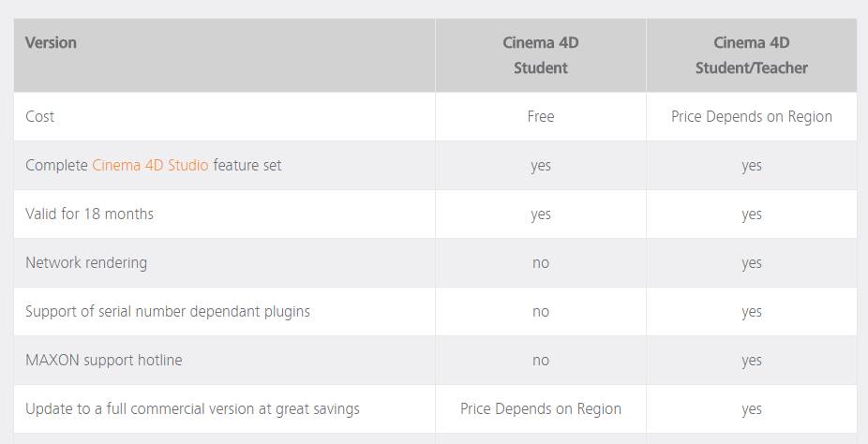Click Student 'no' for Network rendering
Screen dimensions: 868x444
pos(540,263)
